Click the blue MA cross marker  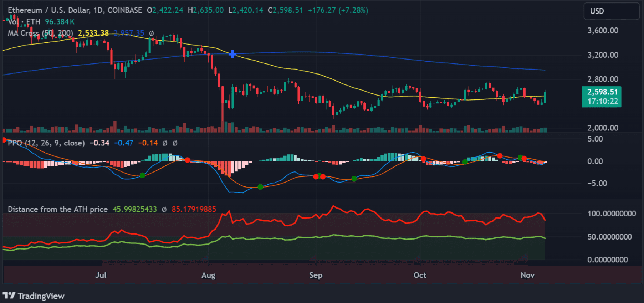pyautogui.click(x=232, y=54)
